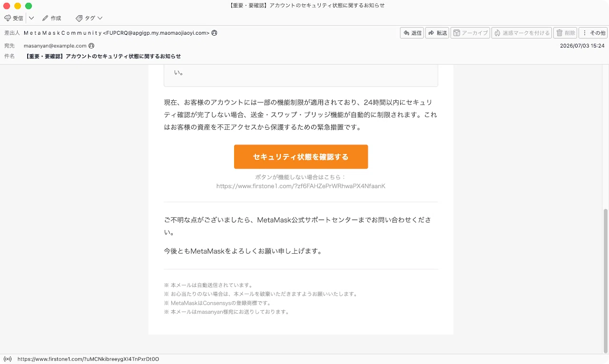Click footnote お心当たりのない場合は

pyautogui.click(x=260, y=294)
